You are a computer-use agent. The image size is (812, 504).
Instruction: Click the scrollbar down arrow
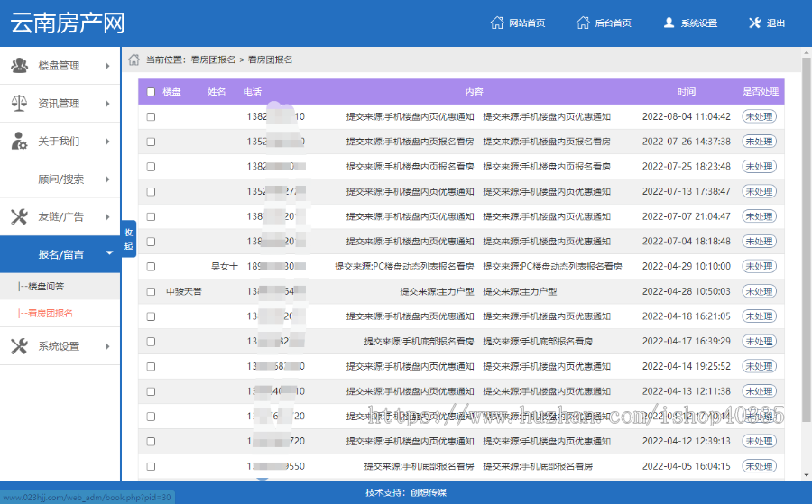tap(807, 475)
